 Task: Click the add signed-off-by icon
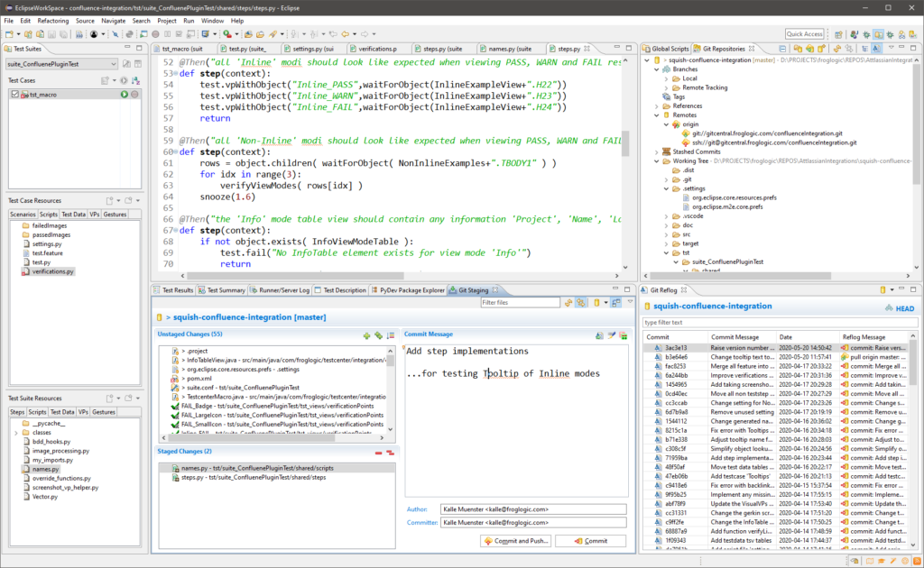coord(611,335)
